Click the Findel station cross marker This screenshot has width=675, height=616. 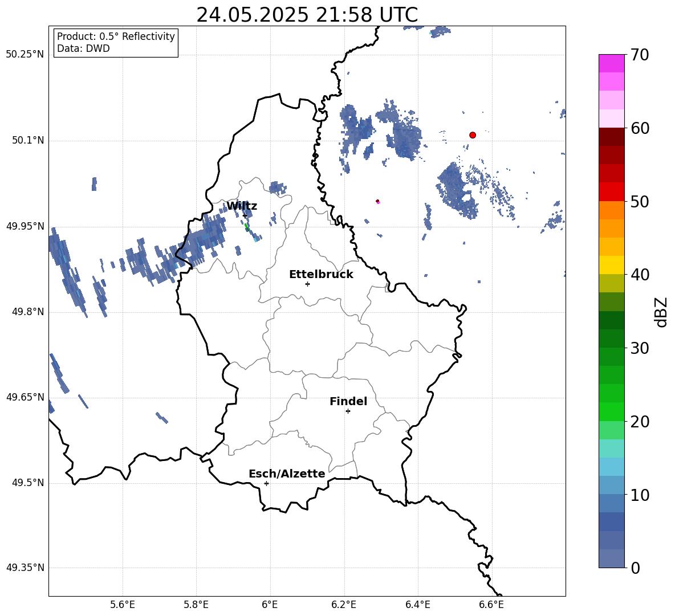point(348,411)
